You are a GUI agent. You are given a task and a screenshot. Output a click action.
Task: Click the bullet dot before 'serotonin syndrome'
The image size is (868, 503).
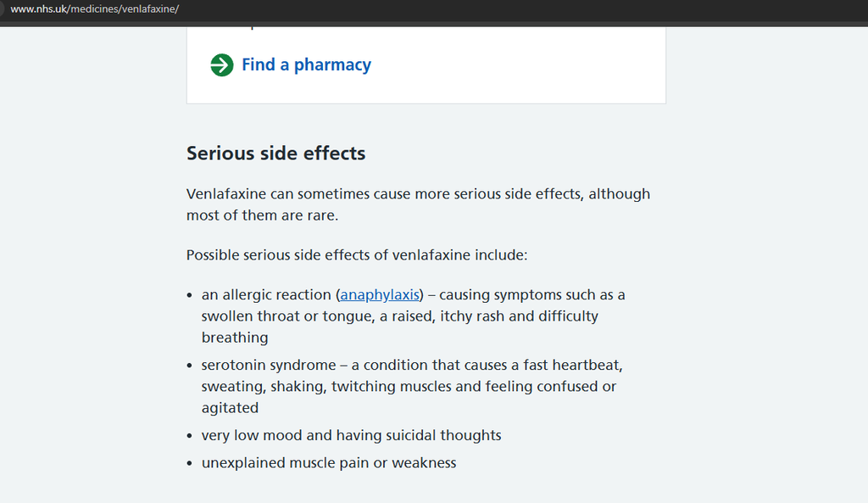[x=189, y=366]
